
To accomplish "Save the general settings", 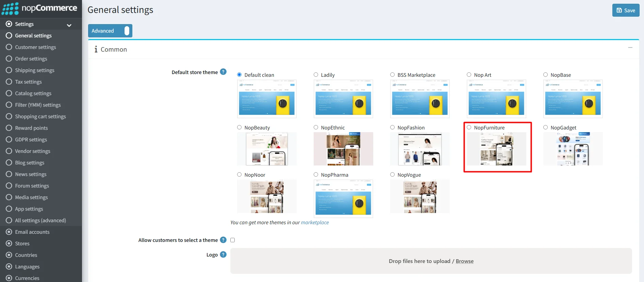I will [626, 10].
